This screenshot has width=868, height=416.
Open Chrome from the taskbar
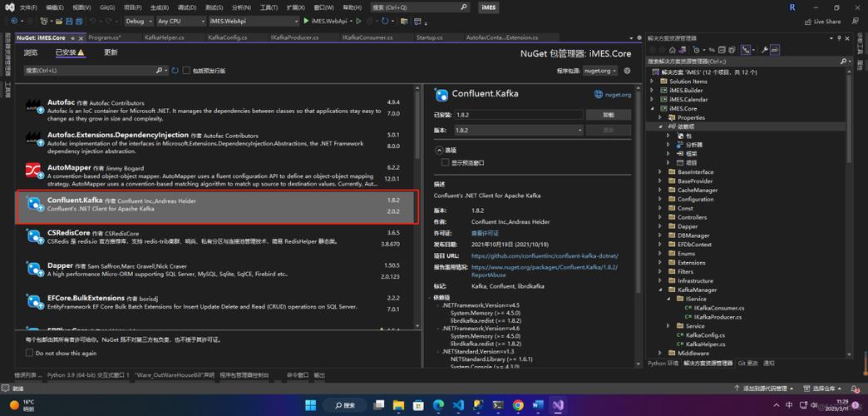click(x=518, y=405)
